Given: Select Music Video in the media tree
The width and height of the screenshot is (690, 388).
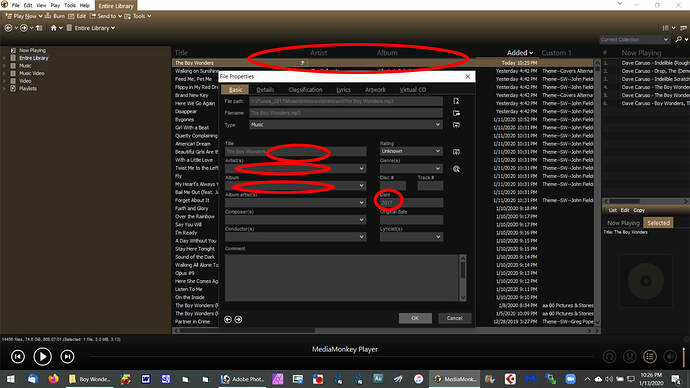Looking at the screenshot, I should click(x=31, y=73).
